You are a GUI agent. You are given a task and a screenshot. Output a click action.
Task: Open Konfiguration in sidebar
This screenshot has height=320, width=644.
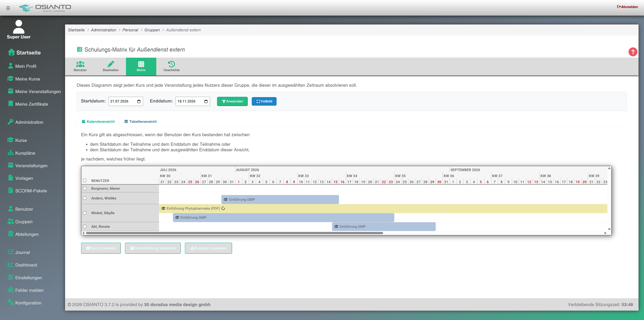coord(25,303)
